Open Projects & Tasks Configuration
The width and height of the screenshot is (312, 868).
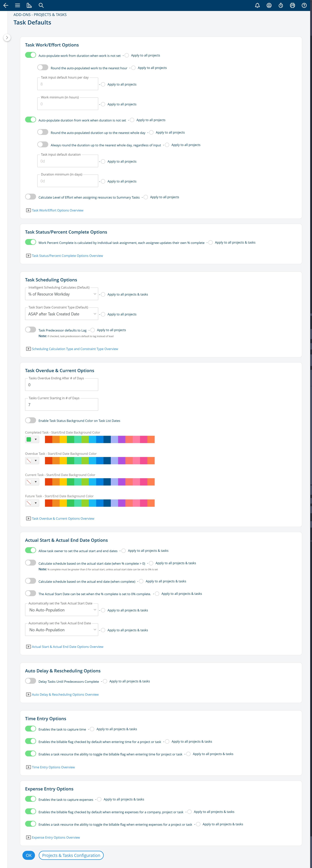[x=71, y=855]
